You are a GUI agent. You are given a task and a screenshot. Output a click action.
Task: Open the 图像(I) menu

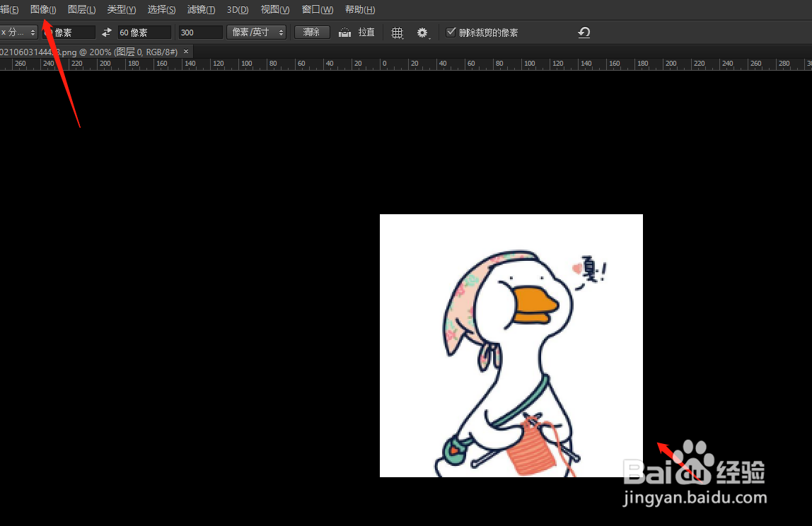(43, 9)
